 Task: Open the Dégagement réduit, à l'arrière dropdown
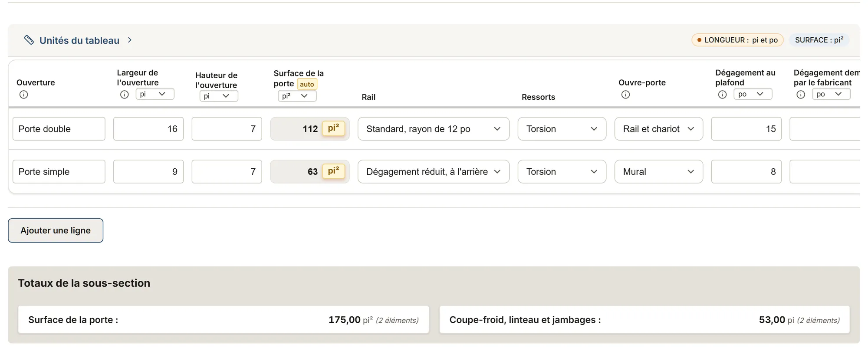point(434,172)
